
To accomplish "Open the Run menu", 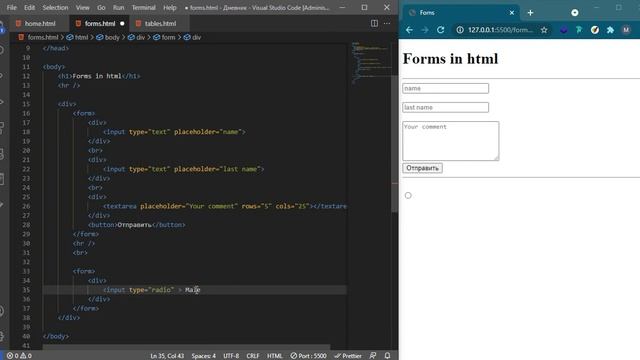I will [x=118, y=7].
